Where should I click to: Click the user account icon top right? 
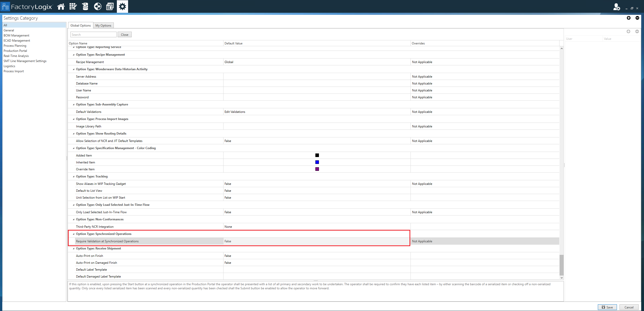[617, 7]
